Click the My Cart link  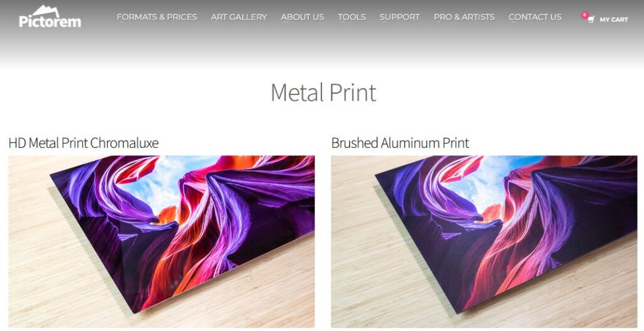click(614, 20)
